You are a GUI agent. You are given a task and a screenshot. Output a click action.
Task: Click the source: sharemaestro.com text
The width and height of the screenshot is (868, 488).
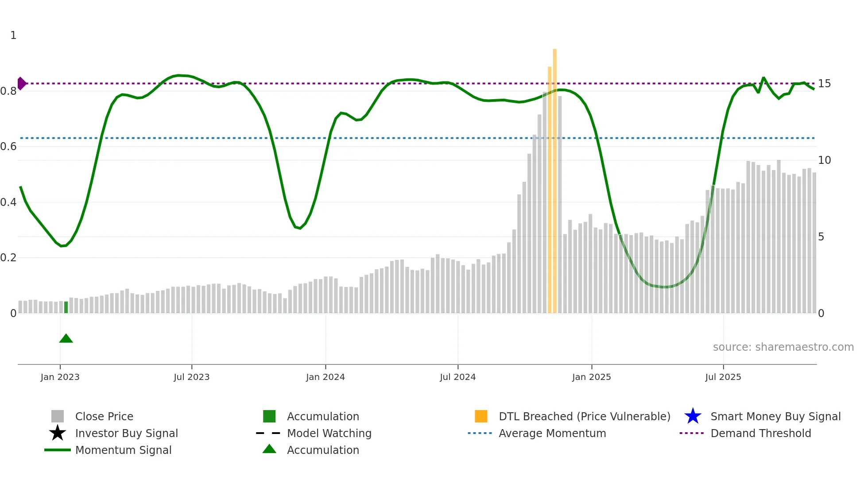pyautogui.click(x=783, y=347)
